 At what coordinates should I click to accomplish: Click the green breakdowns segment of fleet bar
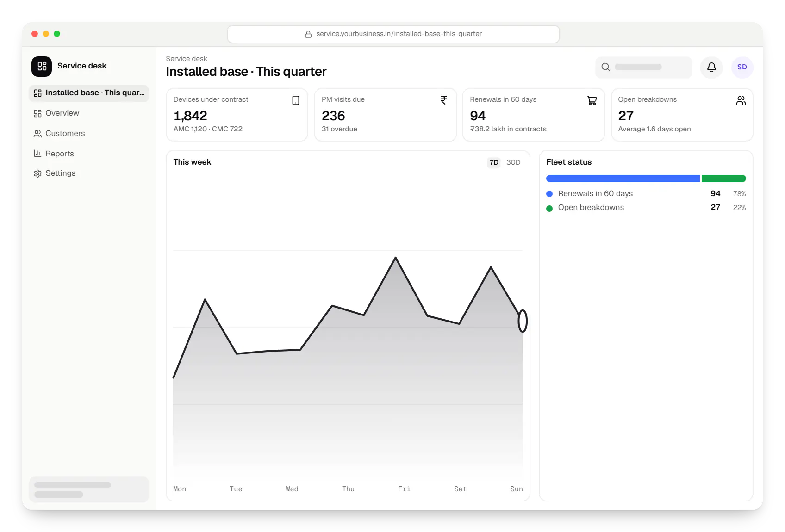tap(723, 179)
